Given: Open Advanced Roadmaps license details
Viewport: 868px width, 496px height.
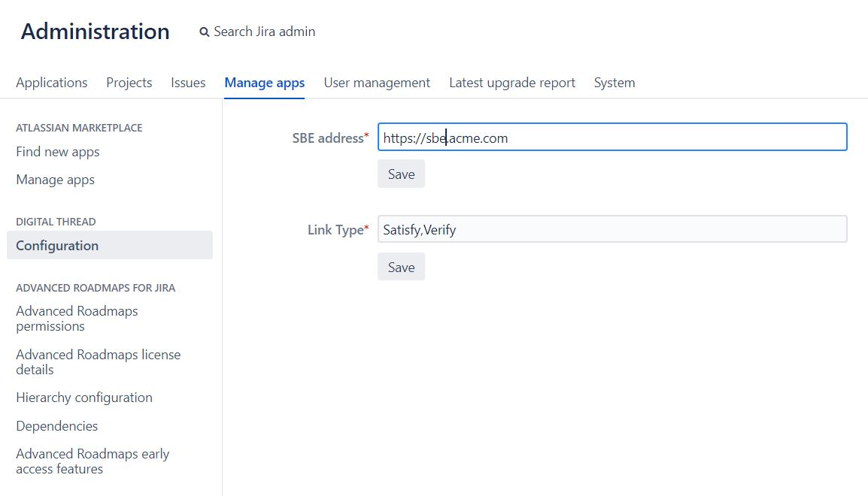Looking at the screenshot, I should pyautogui.click(x=98, y=362).
